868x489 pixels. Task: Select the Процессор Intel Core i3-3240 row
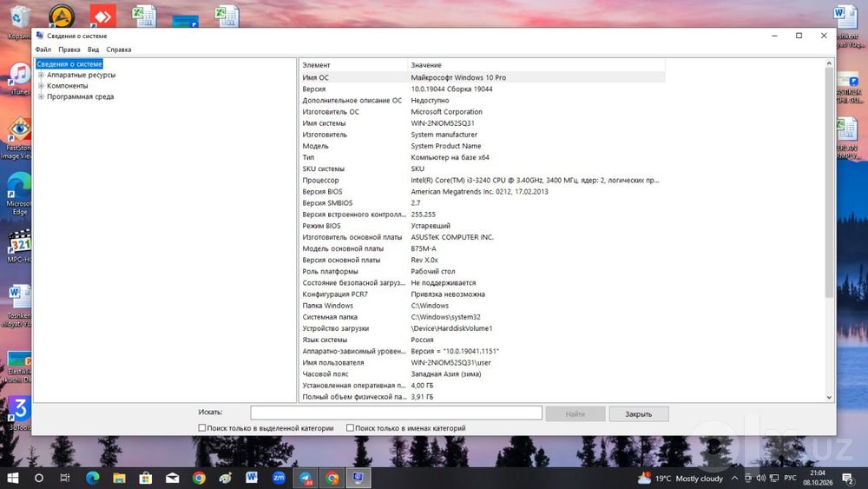coord(482,180)
